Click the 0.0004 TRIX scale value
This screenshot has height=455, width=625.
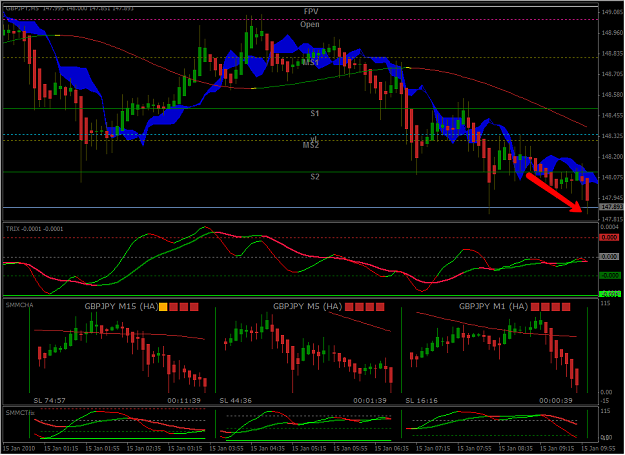pyautogui.click(x=609, y=227)
